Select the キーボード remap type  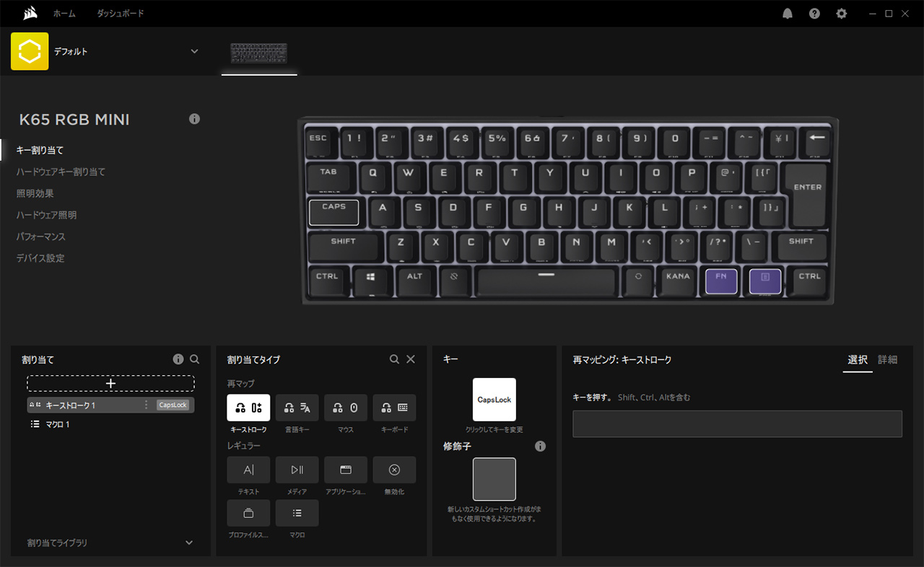[394, 408]
